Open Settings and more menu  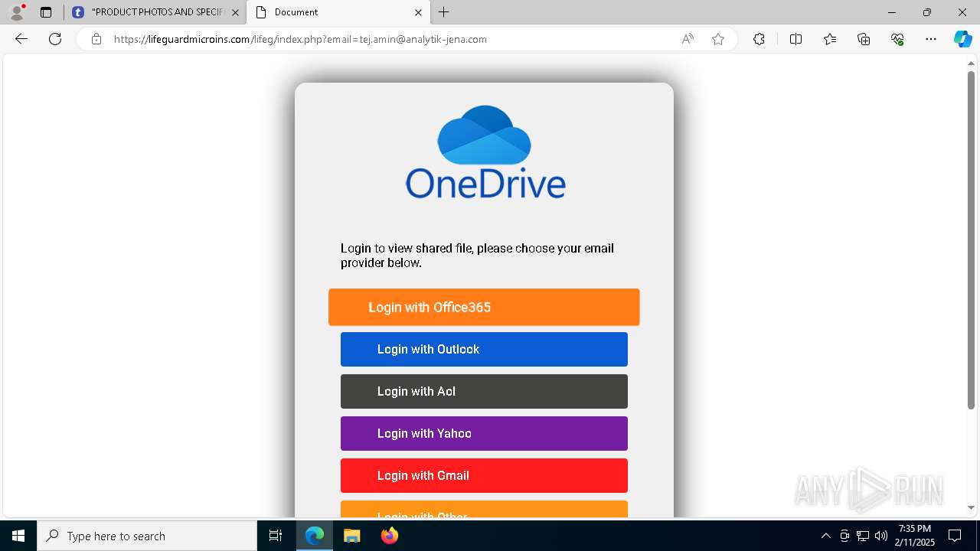(931, 39)
